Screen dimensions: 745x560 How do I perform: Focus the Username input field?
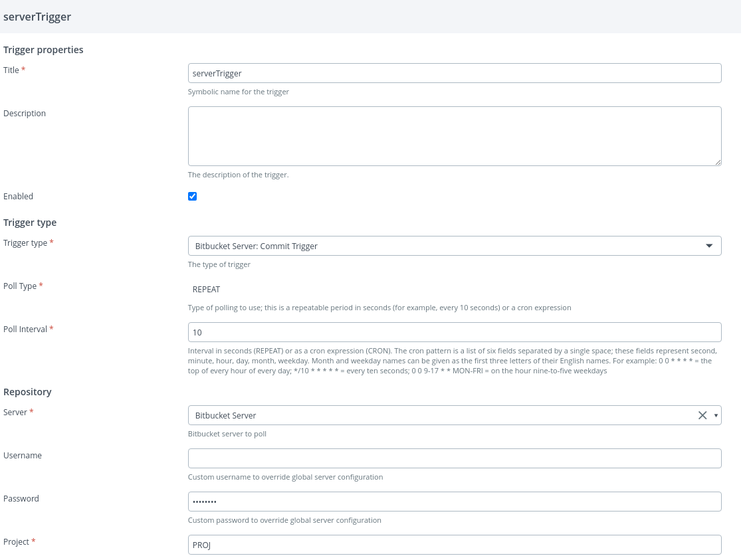[x=455, y=458]
